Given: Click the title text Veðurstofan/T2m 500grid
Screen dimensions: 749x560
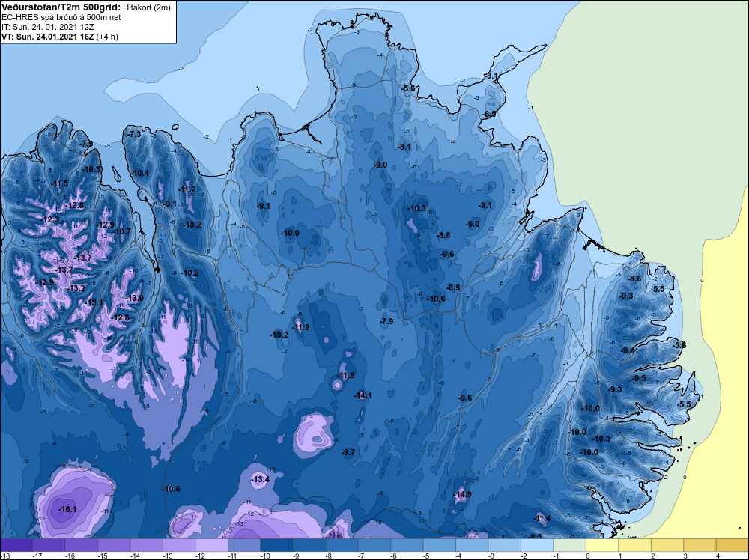Looking at the screenshot, I should (x=61, y=7).
